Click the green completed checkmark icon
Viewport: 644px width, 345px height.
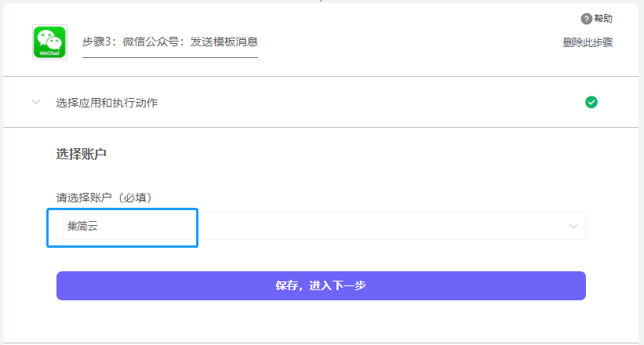tap(591, 102)
